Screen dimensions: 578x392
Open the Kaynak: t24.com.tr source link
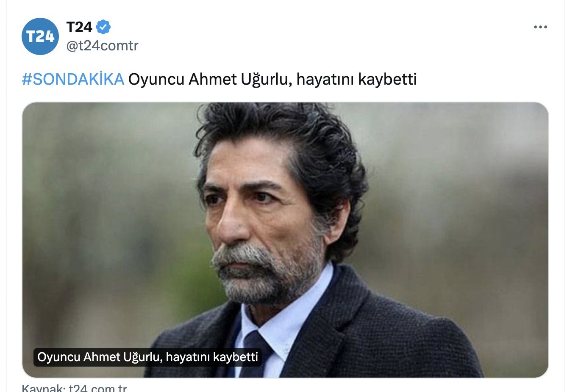tap(74, 388)
